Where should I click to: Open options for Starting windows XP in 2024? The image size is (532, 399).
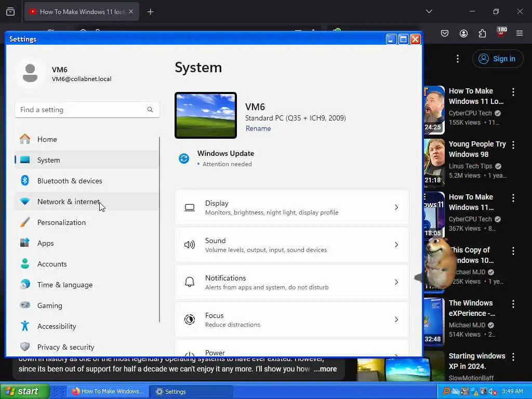[513, 356]
